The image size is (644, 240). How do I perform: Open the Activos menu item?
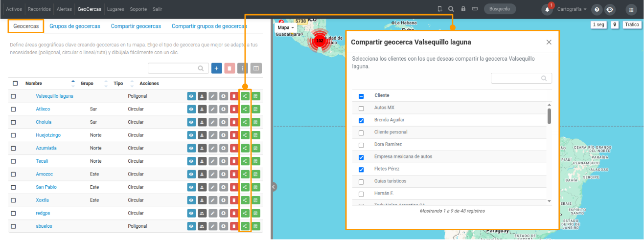(14, 9)
